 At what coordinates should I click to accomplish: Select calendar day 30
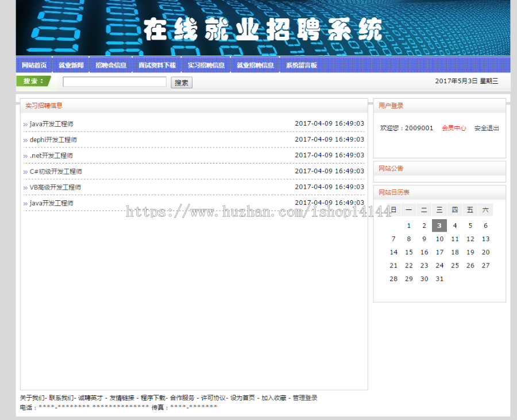(425, 279)
